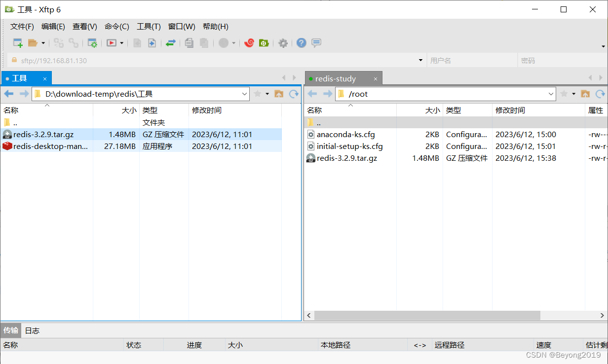608x364 pixels.
Task: Open help using the question mark icon
Action: tap(301, 43)
